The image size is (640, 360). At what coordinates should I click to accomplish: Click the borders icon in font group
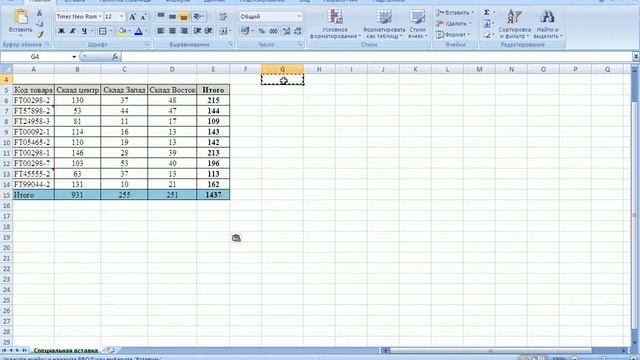(x=102, y=31)
